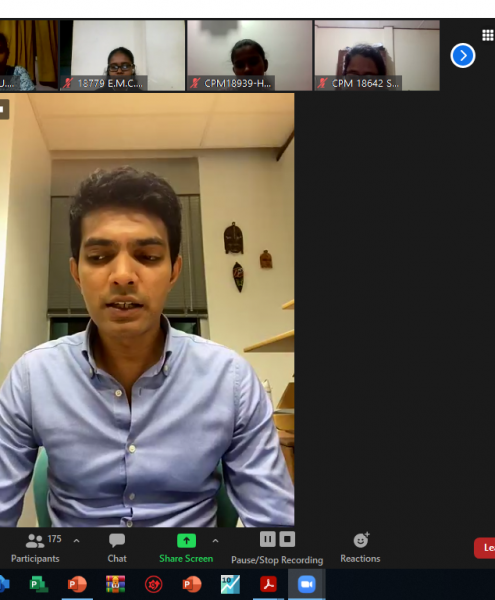This screenshot has height=600, width=495.
Task: Start sharing with the green Share Screen icon
Action: point(186,541)
